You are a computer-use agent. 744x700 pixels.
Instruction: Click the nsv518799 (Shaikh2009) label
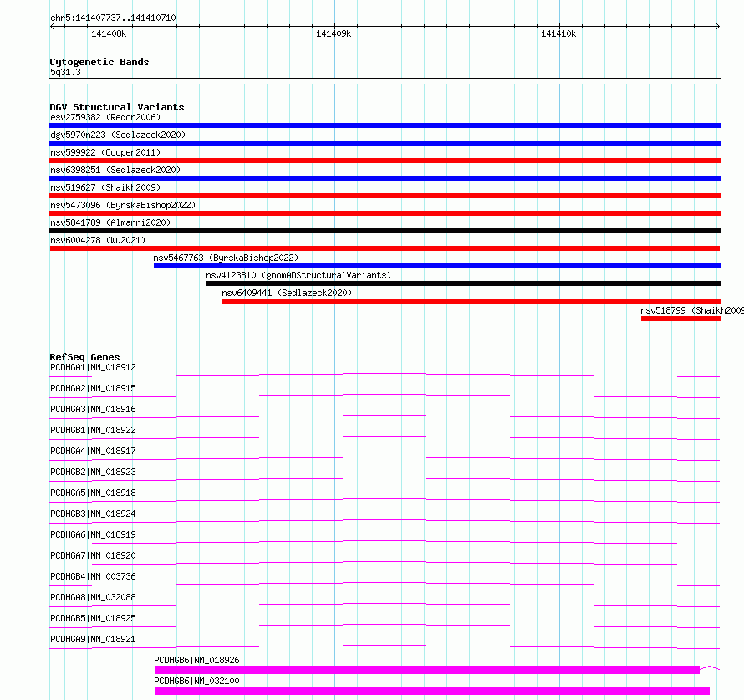[x=692, y=310]
